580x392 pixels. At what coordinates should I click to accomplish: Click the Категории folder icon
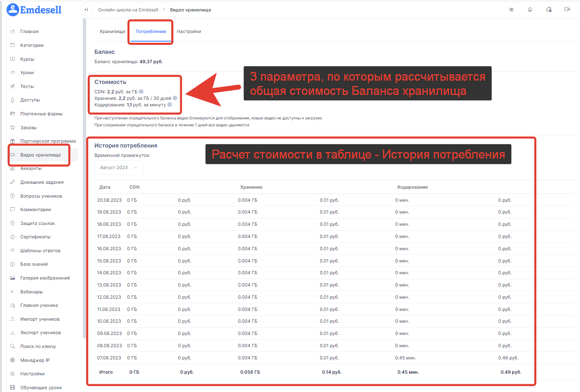(x=12, y=45)
